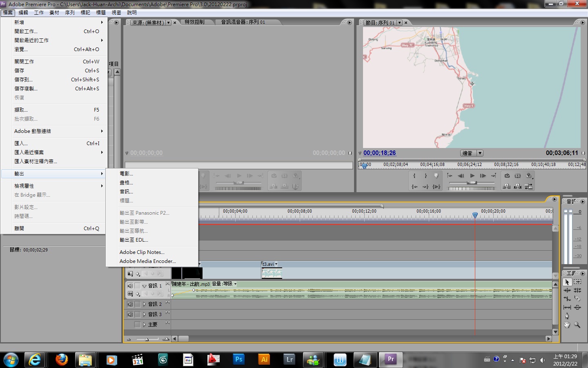Select the Pen tool
Screen dimensions: 588x368
point(567,316)
